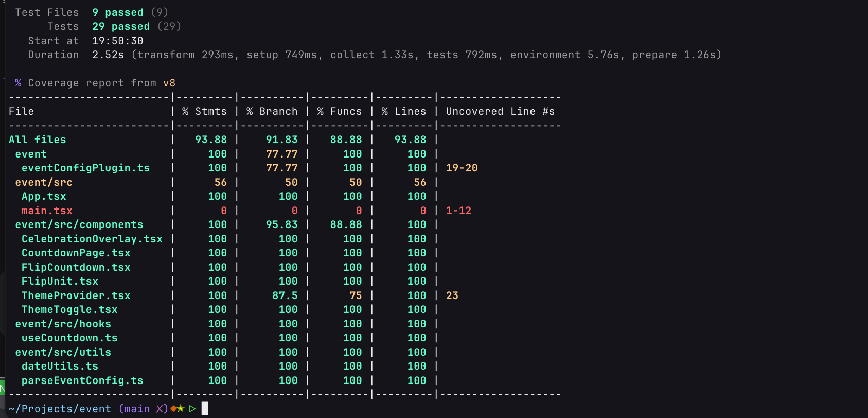Click the purple percent sign before Coverage report
The height and width of the screenshot is (418, 868).
click(18, 83)
